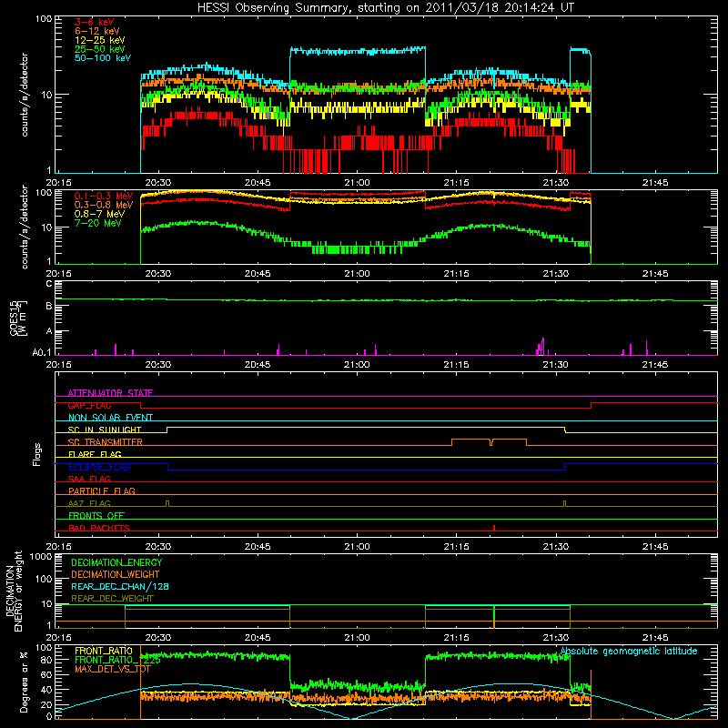The image size is (728, 728).
Task: Pick the AAZ_FLAG label
Action: point(89,503)
